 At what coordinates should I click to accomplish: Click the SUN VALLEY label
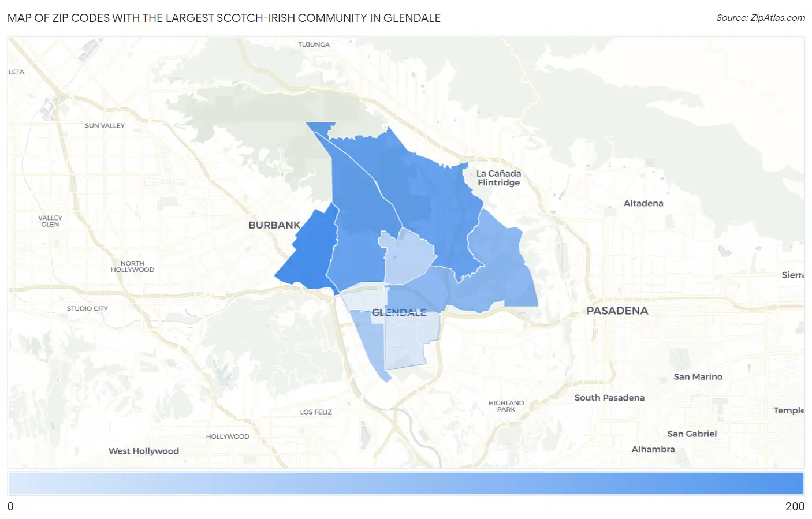point(105,125)
